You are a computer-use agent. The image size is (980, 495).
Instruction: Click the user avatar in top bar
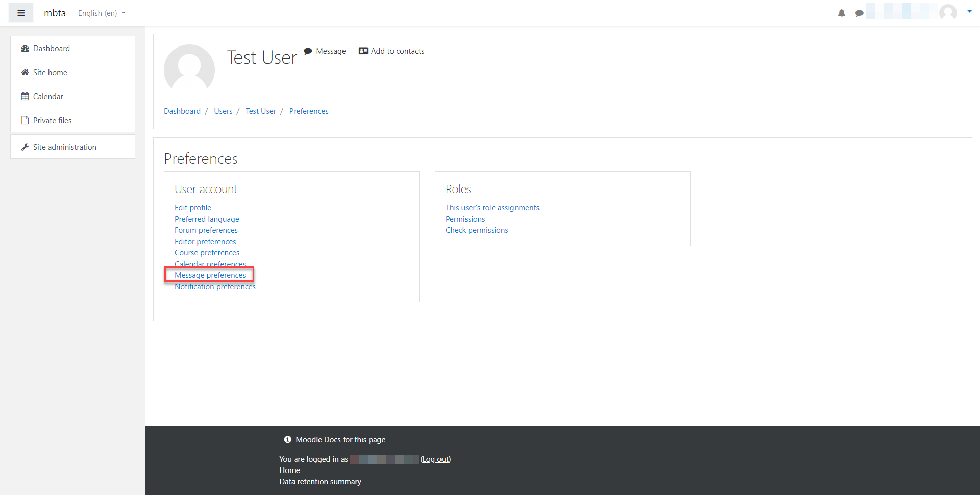pos(948,12)
